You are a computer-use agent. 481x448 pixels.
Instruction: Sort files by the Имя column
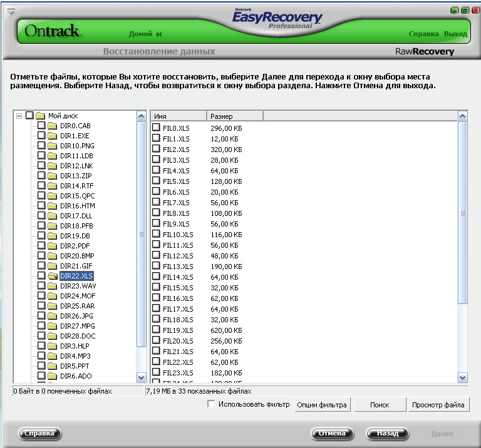tap(179, 116)
